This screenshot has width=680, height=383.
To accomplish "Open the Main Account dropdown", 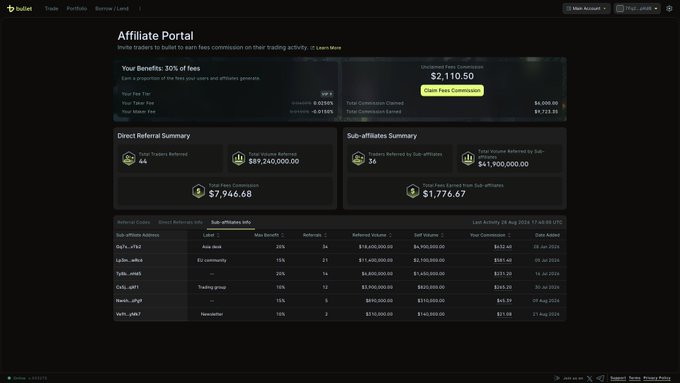I will click(586, 8).
